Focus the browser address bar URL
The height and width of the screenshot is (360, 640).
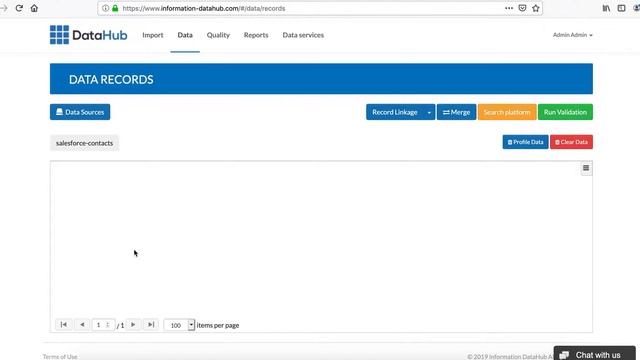(204, 8)
